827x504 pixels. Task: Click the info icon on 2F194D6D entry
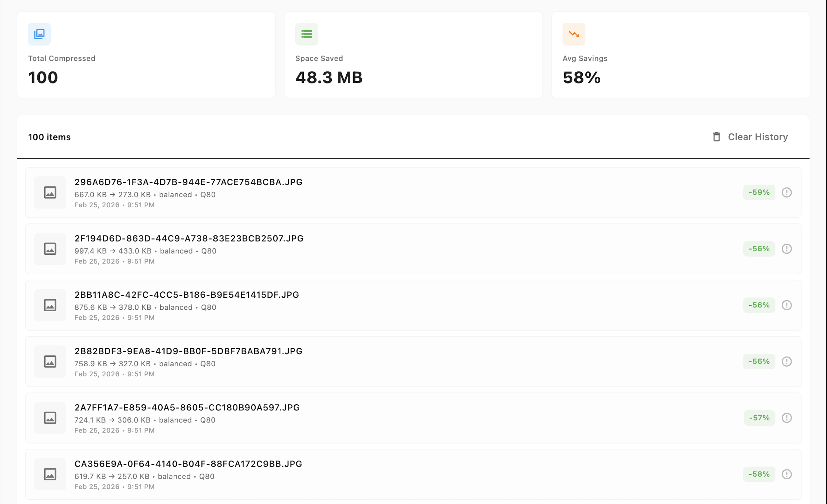click(787, 249)
